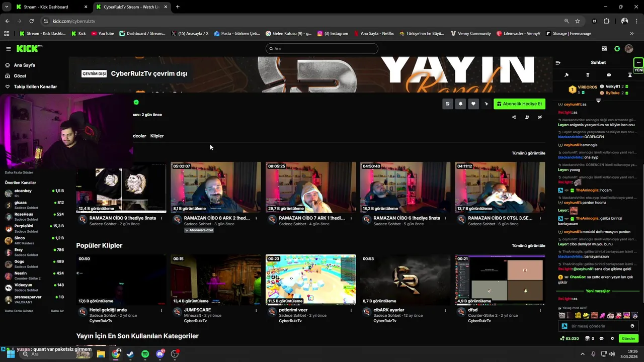Viewport: 644px width, 362px height.
Task: Open options menu for dfsd clip
Action: (x=540, y=311)
